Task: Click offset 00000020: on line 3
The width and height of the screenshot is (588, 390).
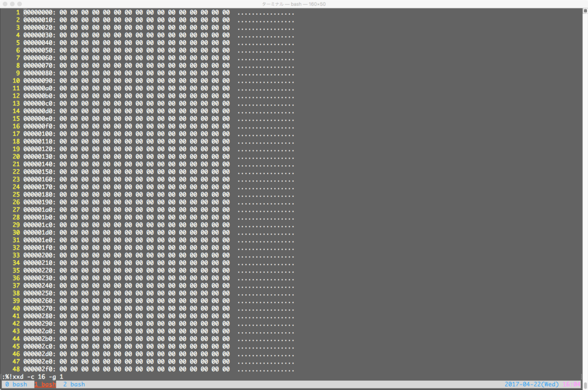Action: tap(40, 28)
